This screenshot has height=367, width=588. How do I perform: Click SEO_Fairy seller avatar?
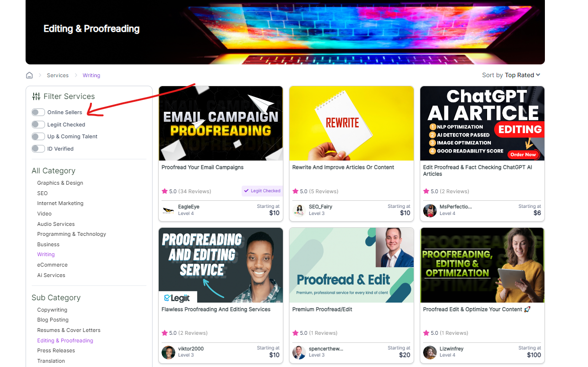coord(299,210)
